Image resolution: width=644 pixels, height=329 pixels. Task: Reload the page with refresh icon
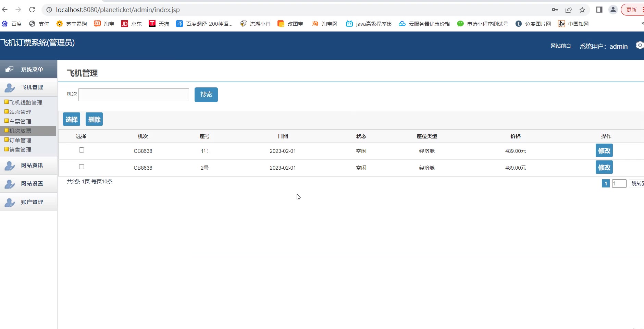click(32, 10)
